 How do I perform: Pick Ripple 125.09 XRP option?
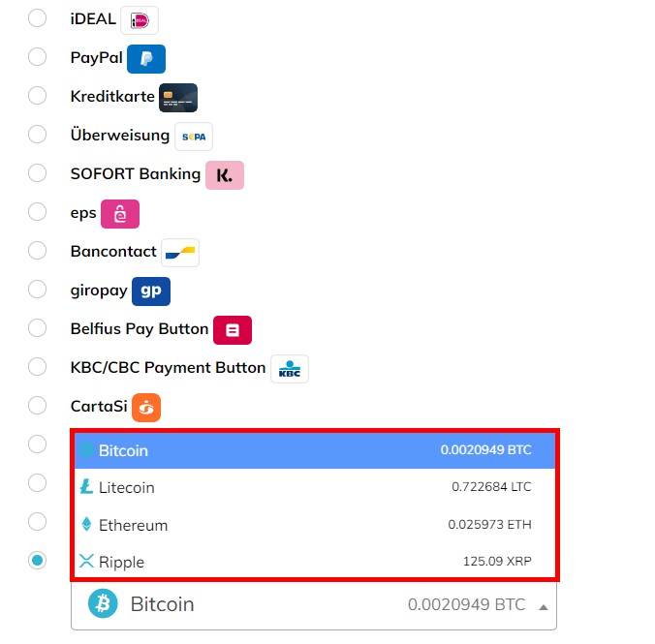(315, 561)
